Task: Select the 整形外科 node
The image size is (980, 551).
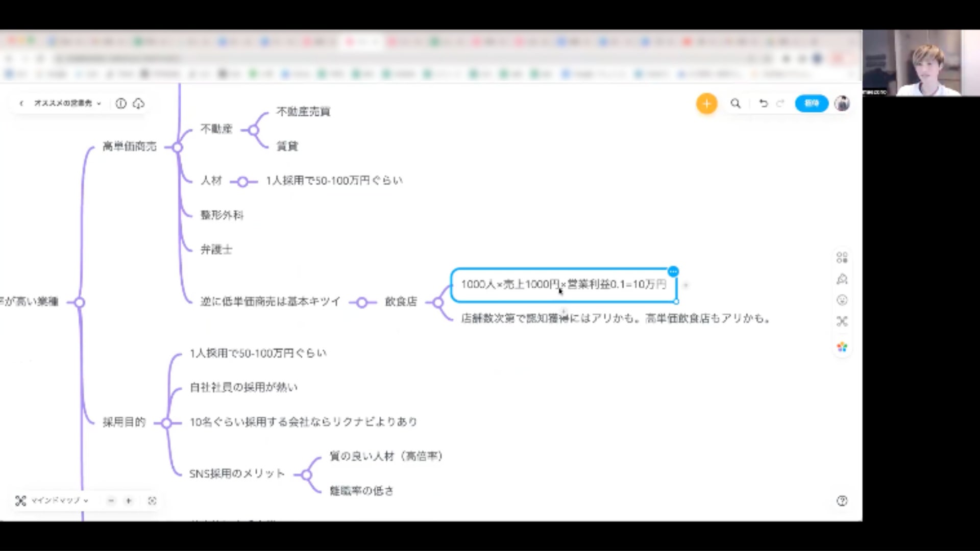Action: [222, 215]
